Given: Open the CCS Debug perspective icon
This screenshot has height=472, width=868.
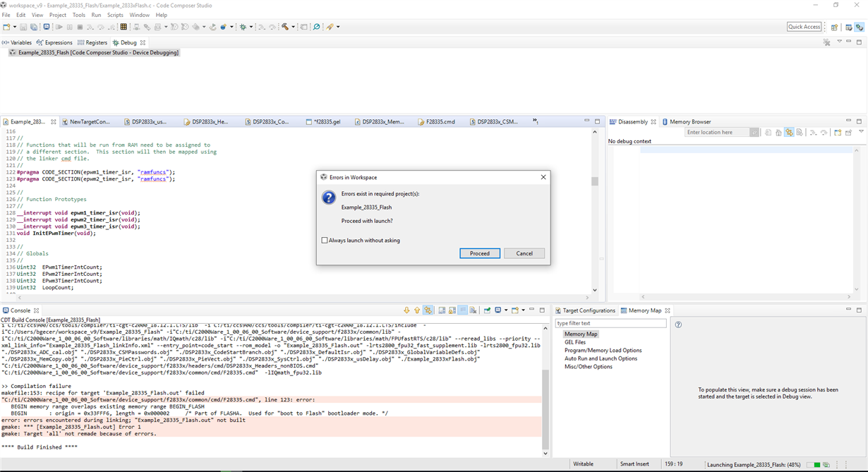Looking at the screenshot, I should pos(860,27).
